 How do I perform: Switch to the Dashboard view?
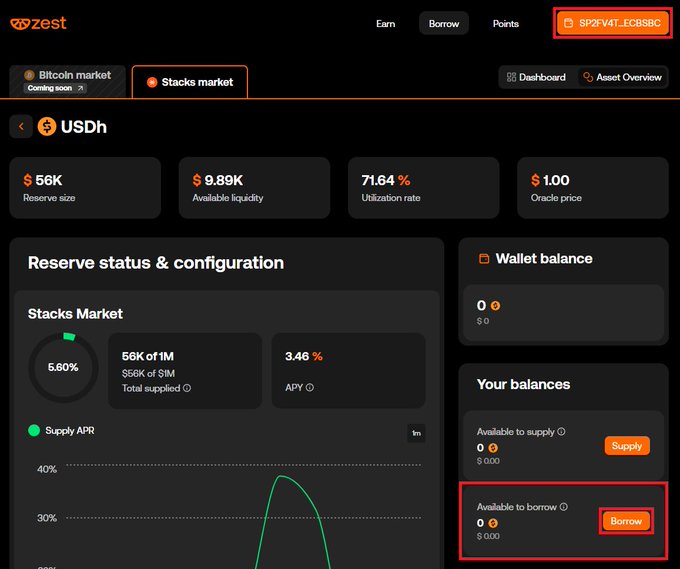(536, 77)
